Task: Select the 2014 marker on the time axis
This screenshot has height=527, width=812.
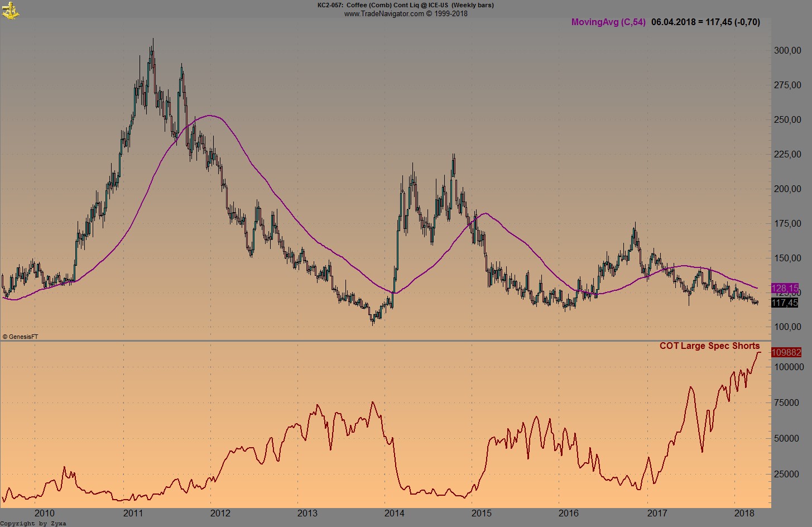Action: click(x=395, y=513)
